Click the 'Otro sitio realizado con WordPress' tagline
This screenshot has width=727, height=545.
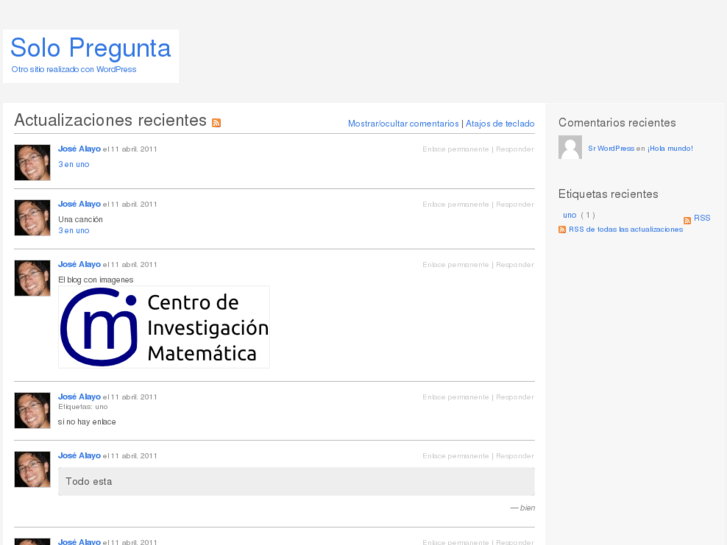(x=74, y=69)
